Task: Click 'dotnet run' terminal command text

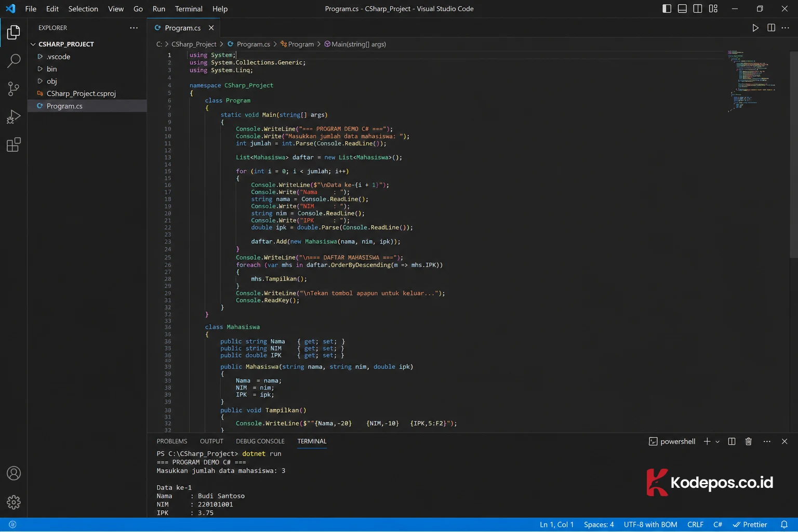Action: point(261,454)
